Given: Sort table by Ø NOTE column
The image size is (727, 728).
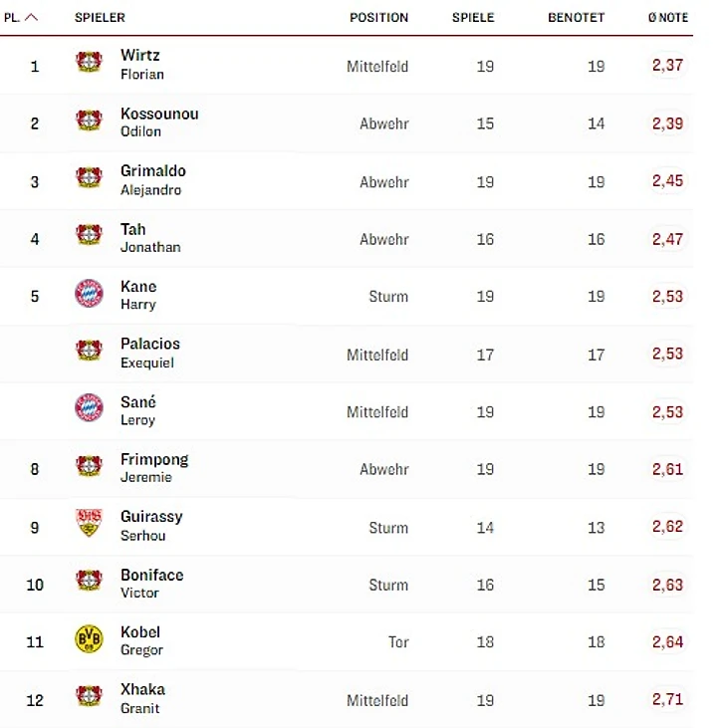Looking at the screenshot, I should [668, 18].
